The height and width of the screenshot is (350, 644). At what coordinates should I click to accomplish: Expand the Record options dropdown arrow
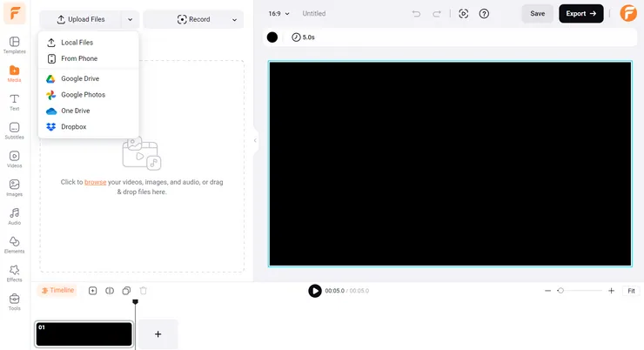click(x=235, y=19)
